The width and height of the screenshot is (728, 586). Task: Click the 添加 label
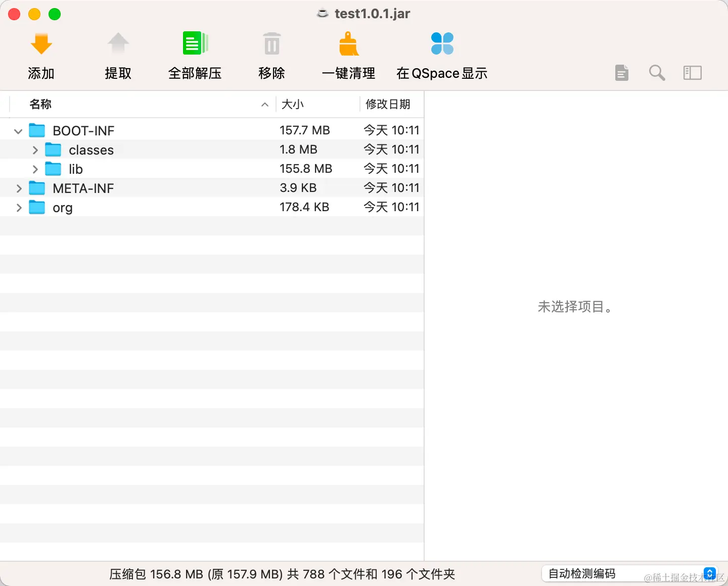point(41,73)
